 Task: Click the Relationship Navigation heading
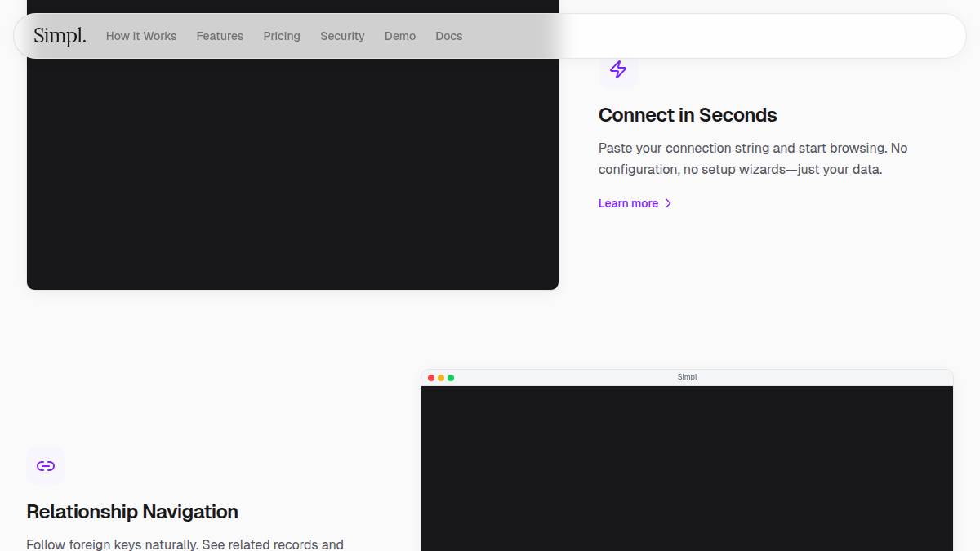pyautogui.click(x=132, y=512)
